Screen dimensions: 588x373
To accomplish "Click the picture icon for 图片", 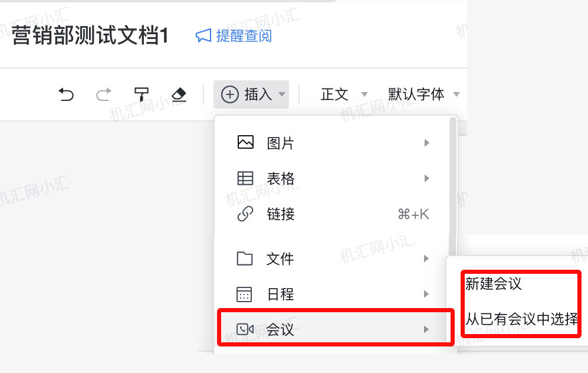I will click(245, 142).
